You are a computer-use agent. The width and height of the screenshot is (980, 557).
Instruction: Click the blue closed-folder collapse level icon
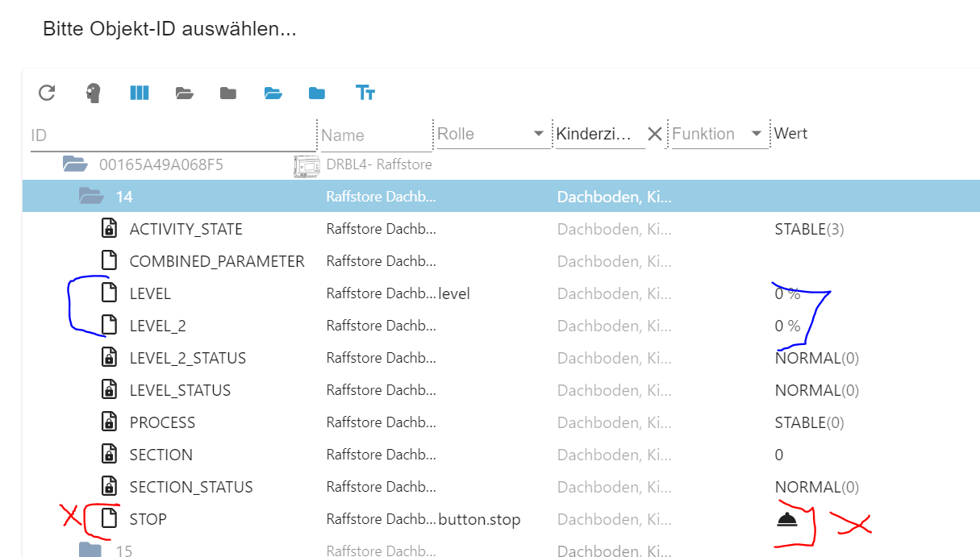point(317,93)
